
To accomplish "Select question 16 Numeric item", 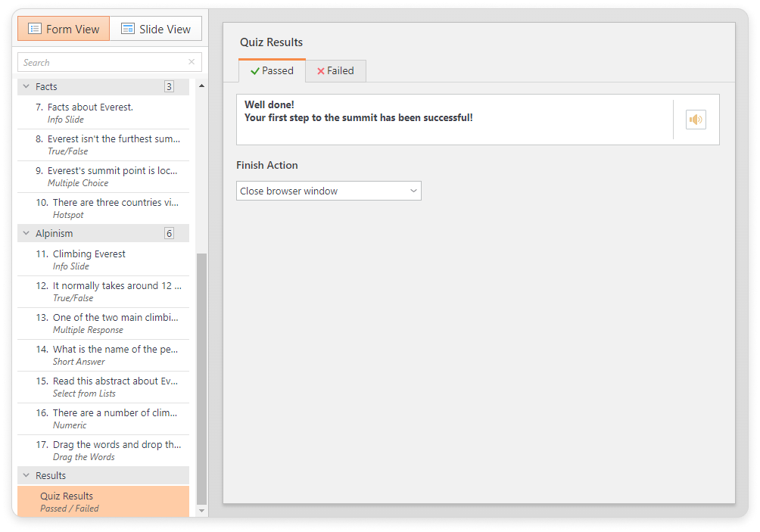I will pyautogui.click(x=103, y=418).
